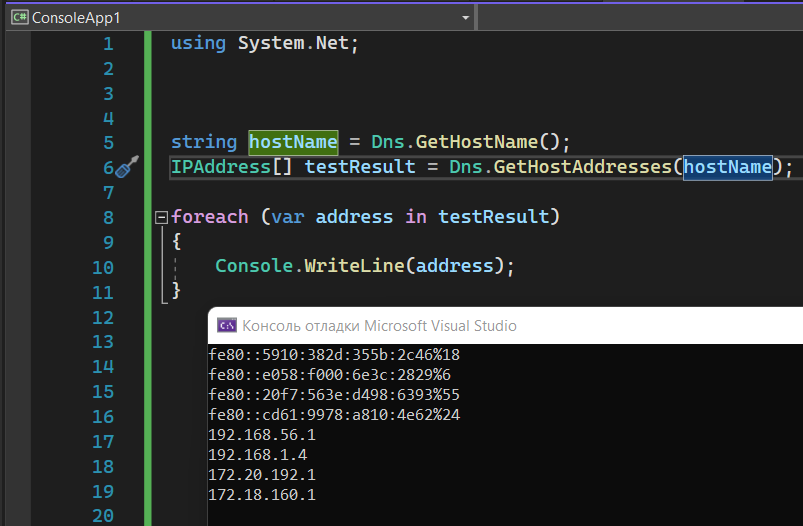Click line number 5 in the gutter

coord(109,143)
